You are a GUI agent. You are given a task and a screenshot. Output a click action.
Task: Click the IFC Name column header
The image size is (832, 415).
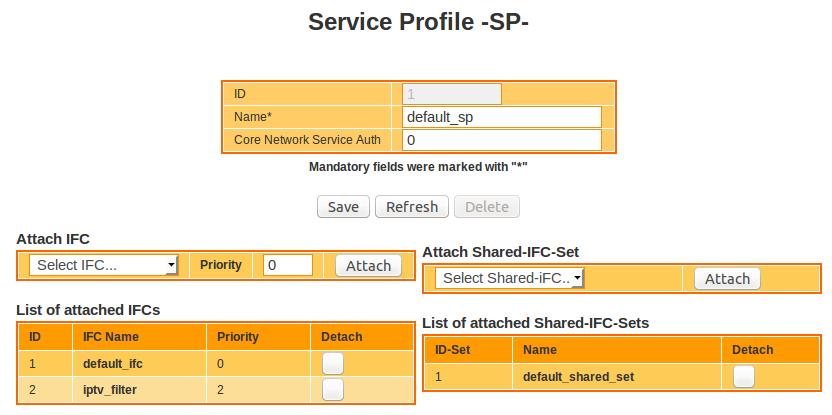tap(110, 336)
